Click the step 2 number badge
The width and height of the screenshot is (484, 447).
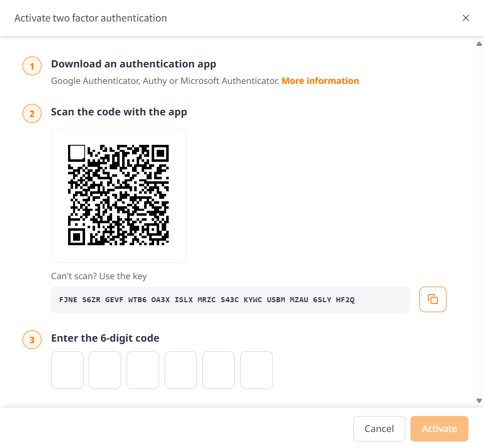(x=32, y=114)
